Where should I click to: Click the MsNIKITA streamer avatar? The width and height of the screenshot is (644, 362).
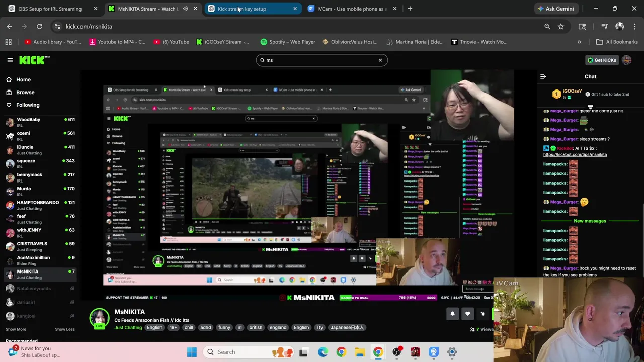99,319
